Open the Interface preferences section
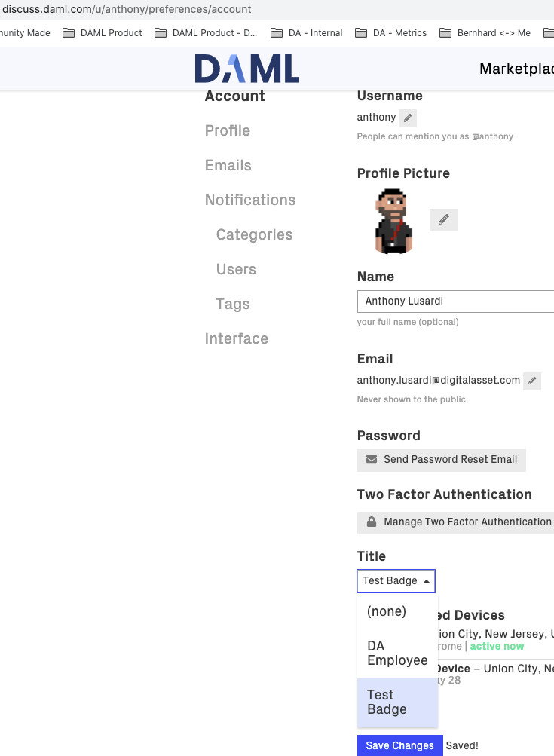This screenshot has height=756, width=554. (236, 339)
